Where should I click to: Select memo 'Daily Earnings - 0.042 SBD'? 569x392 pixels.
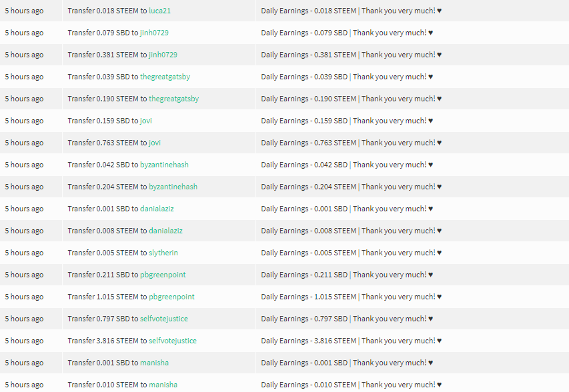click(304, 165)
